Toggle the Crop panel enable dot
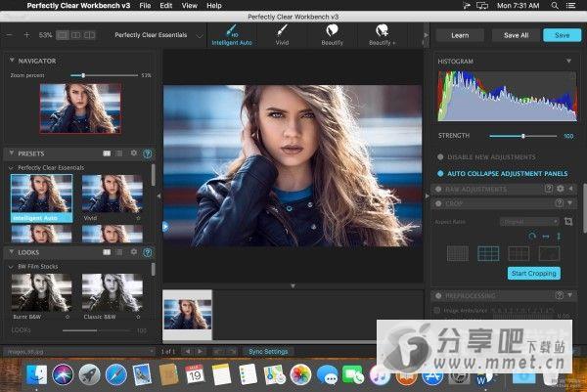Image resolution: width=587 pixels, height=392 pixels. [x=438, y=203]
